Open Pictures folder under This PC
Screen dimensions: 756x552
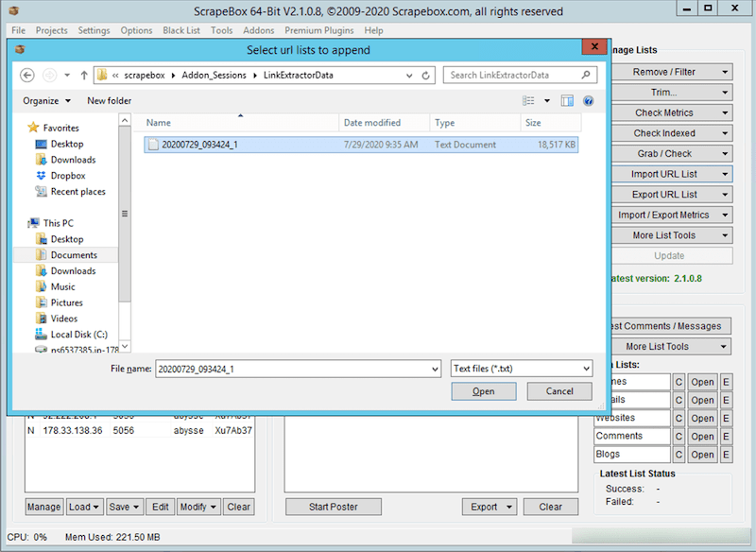pos(66,302)
